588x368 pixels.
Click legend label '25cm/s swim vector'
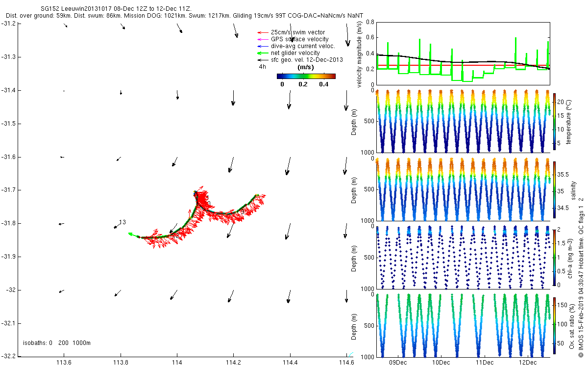[298, 32]
